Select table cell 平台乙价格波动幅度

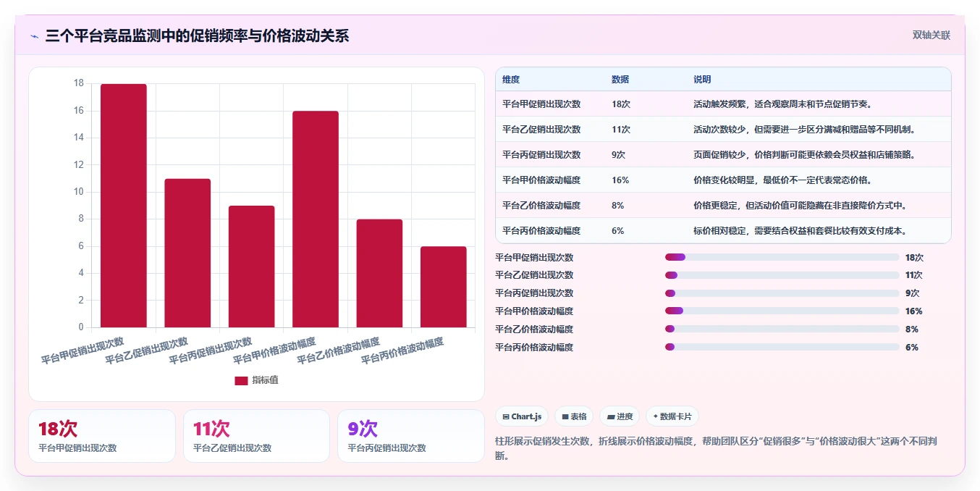pos(541,206)
